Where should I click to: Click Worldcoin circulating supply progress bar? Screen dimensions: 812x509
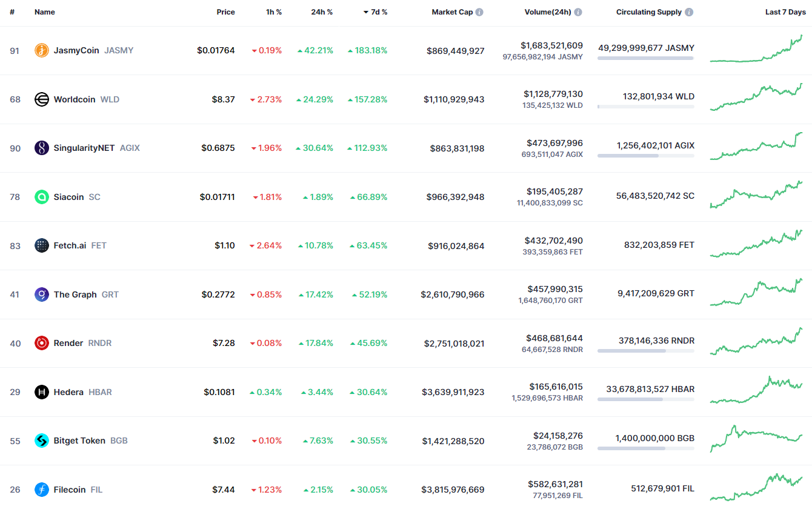tap(645, 107)
